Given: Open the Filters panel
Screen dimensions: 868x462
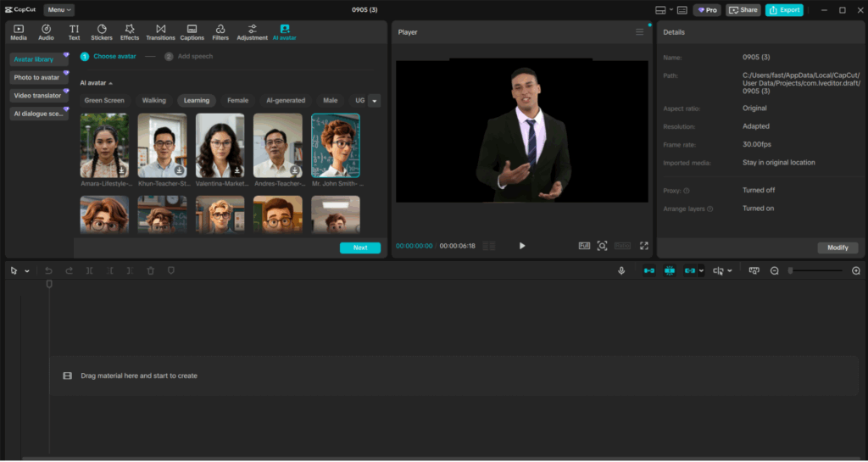Looking at the screenshot, I should [x=220, y=33].
